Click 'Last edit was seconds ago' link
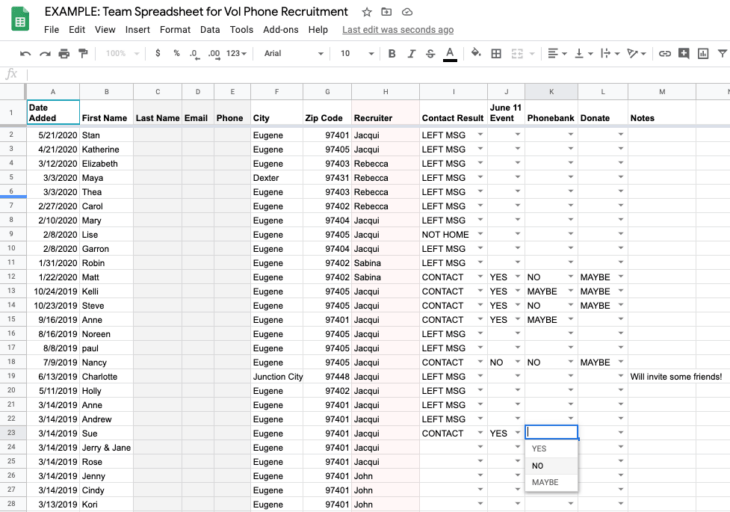The height and width of the screenshot is (512, 730). 398,30
